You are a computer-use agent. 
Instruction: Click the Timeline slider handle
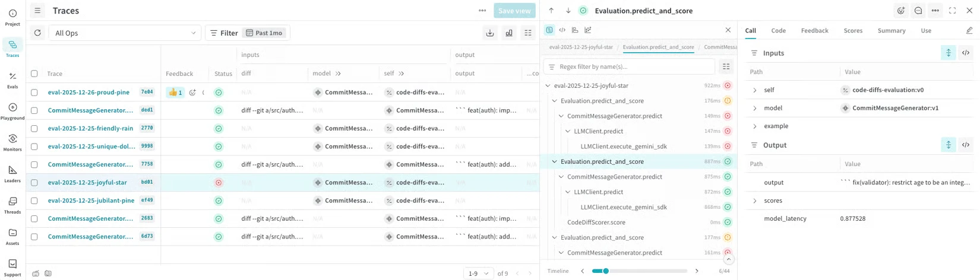click(x=605, y=271)
